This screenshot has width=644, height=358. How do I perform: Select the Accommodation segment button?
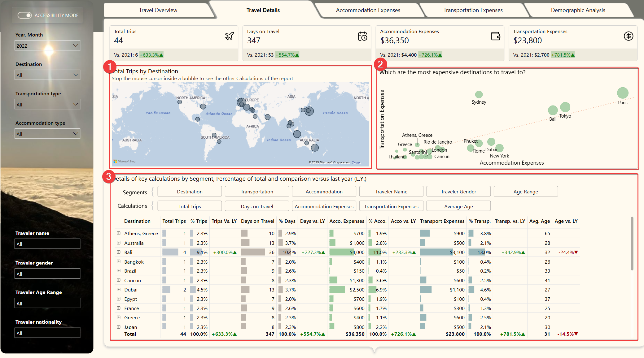(324, 192)
